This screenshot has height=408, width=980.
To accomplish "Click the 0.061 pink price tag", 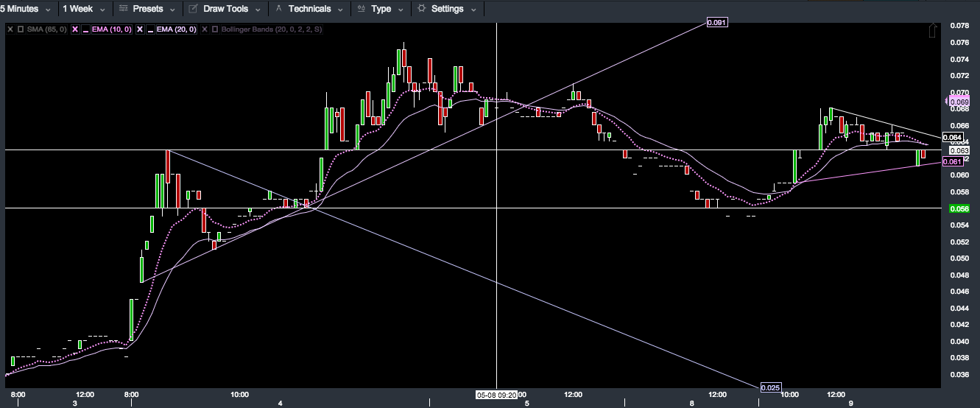I will [952, 162].
